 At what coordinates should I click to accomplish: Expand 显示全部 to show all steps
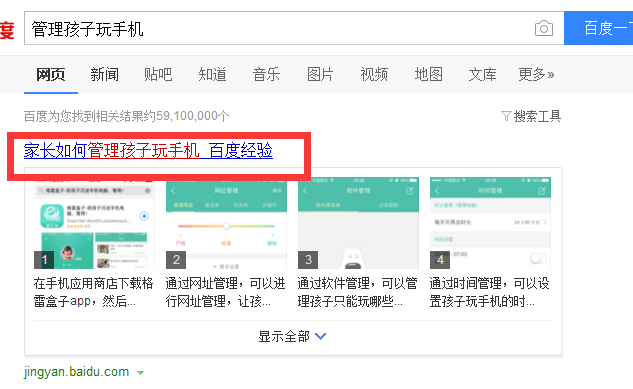coord(292,336)
